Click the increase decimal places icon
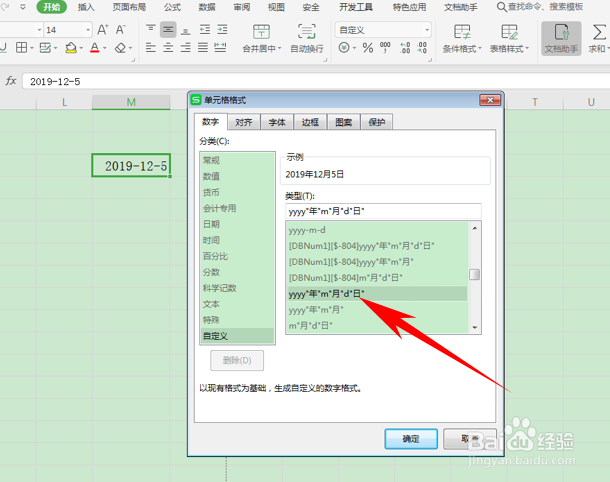610x482 pixels. [x=405, y=48]
